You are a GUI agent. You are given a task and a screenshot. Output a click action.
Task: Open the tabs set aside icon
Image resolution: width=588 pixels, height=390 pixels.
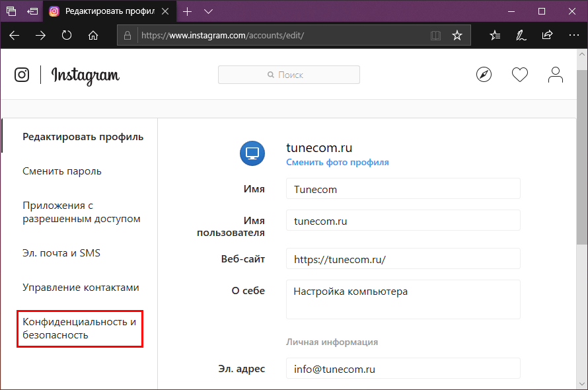click(x=11, y=11)
